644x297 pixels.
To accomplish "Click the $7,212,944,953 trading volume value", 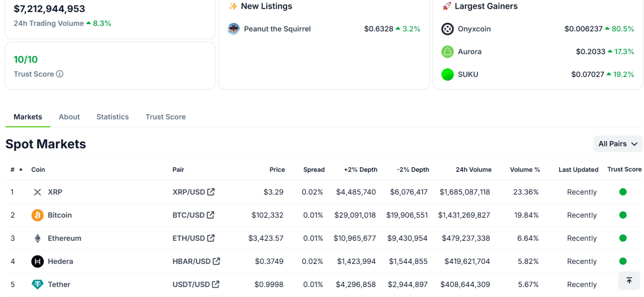I will click(49, 8).
